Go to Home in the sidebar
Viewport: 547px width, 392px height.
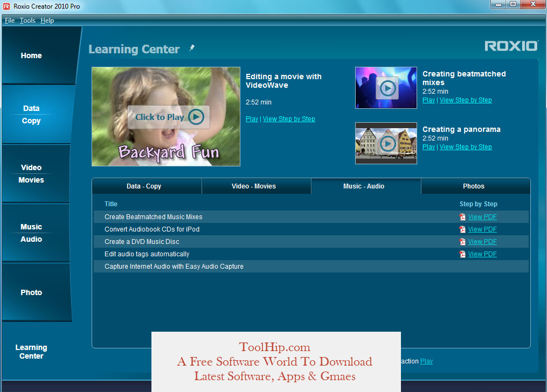click(x=38, y=55)
